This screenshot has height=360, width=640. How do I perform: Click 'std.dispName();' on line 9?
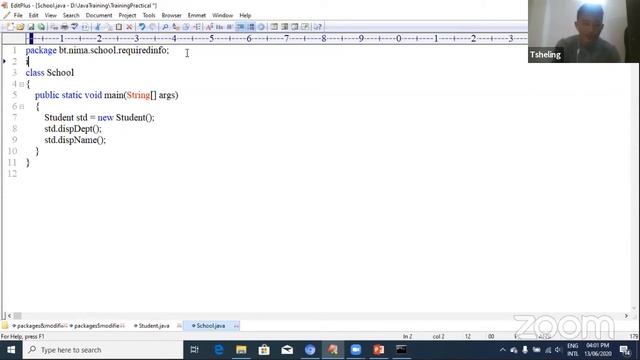click(75, 140)
